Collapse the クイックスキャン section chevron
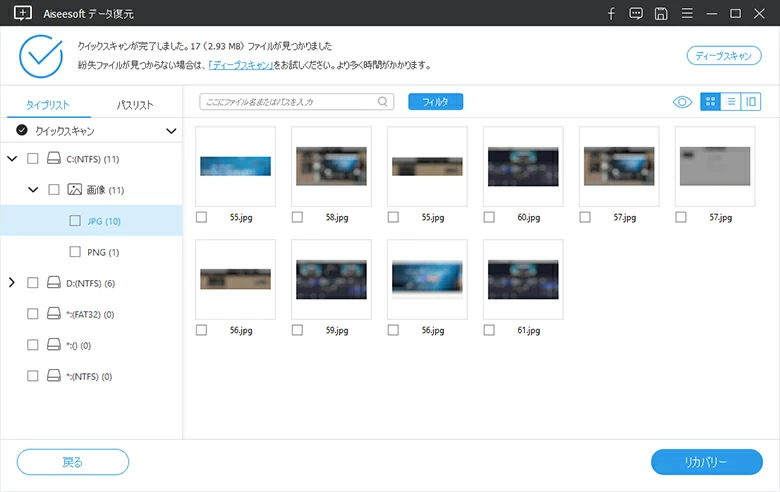The width and height of the screenshot is (780, 492). pyautogui.click(x=171, y=131)
